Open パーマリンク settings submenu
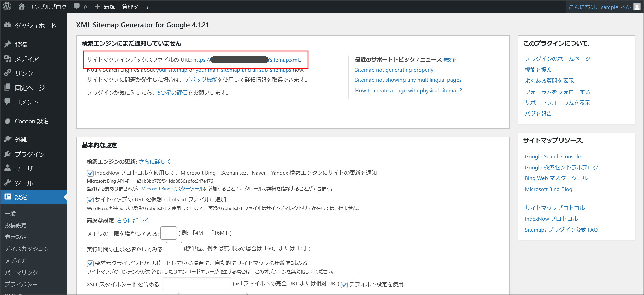 [x=21, y=273]
